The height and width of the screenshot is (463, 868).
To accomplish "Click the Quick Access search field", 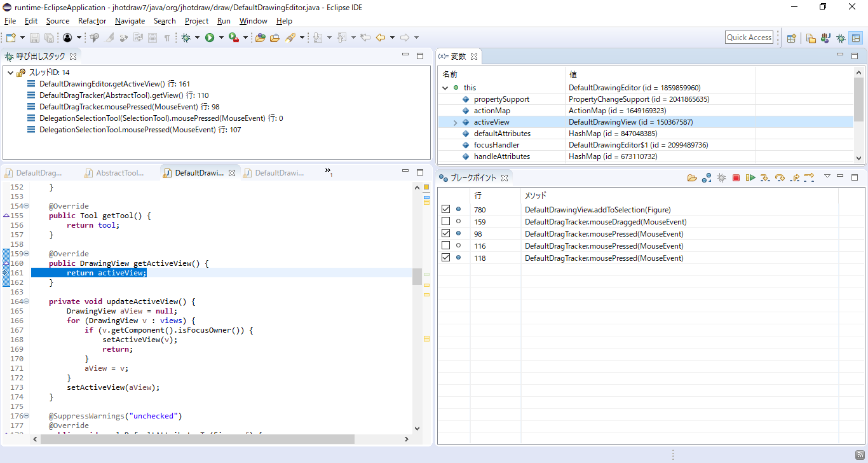I will click(749, 38).
